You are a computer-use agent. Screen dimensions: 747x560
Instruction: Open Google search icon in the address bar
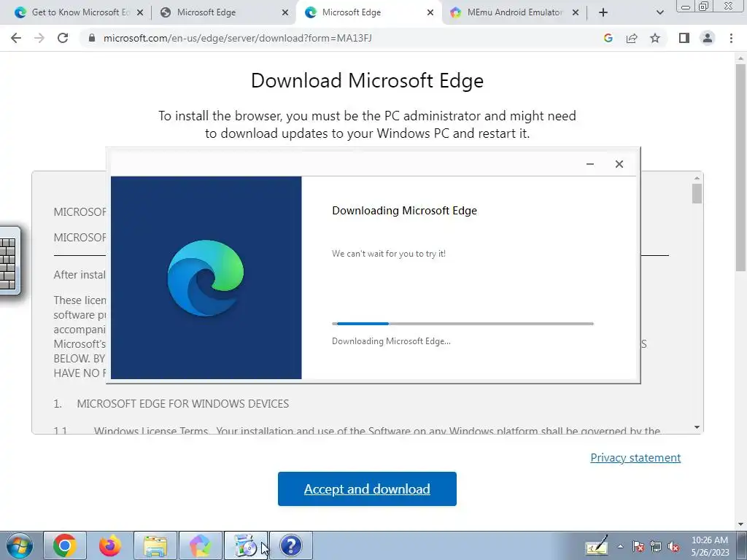click(x=608, y=38)
